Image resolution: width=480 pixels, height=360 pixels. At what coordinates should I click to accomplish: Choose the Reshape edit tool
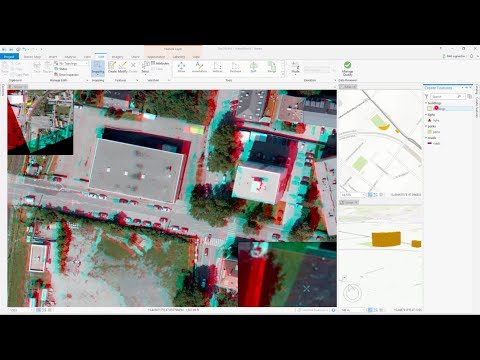pos(235,67)
